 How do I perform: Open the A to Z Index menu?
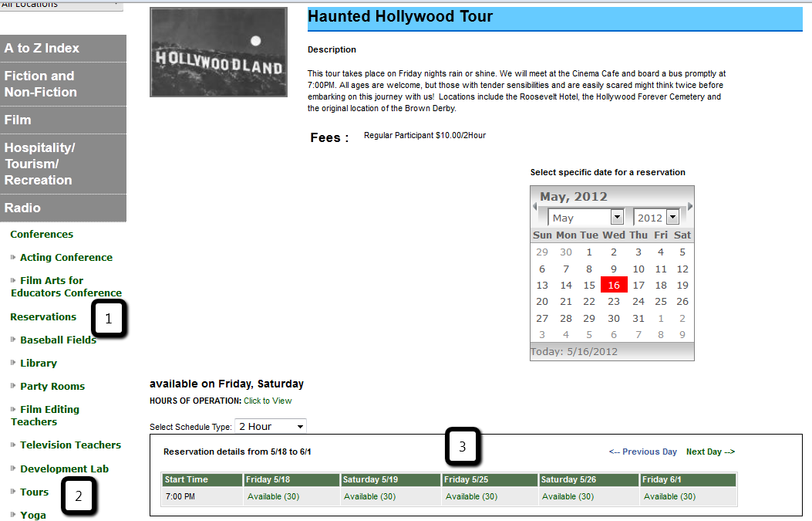(63, 48)
